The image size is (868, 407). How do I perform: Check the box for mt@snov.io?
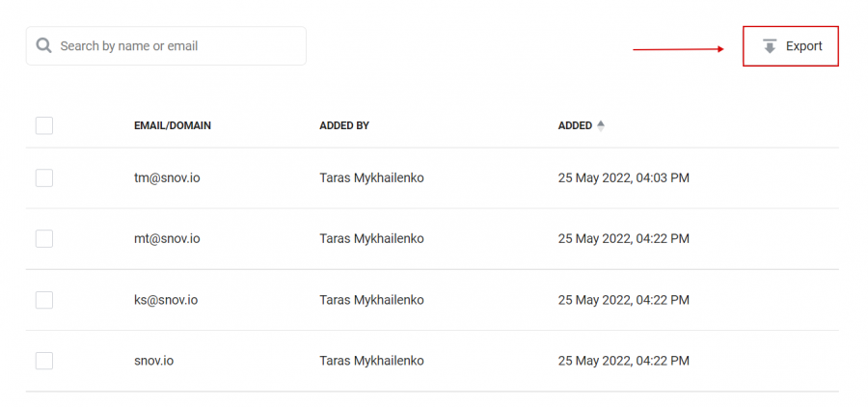tap(44, 238)
